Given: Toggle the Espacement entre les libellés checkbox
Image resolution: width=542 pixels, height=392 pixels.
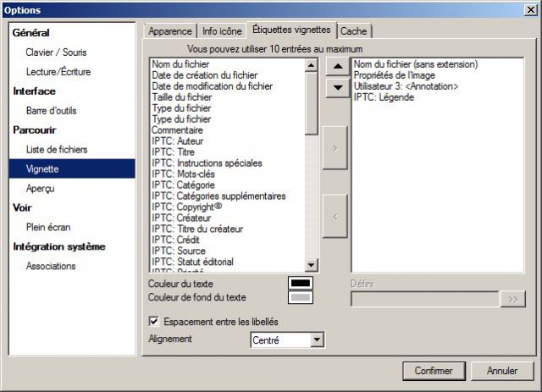Looking at the screenshot, I should tap(154, 322).
